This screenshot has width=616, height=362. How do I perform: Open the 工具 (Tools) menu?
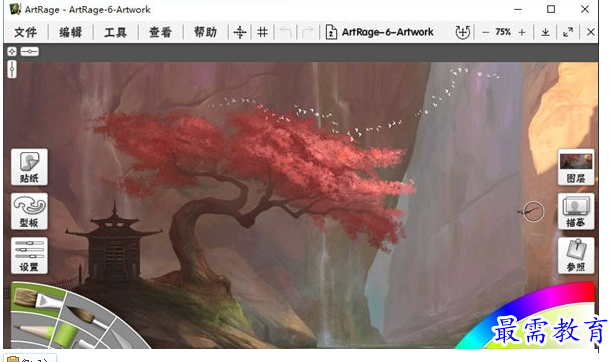pos(116,32)
